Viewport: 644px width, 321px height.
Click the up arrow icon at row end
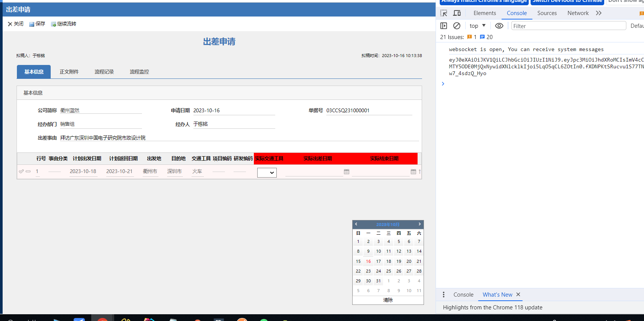[419, 172]
